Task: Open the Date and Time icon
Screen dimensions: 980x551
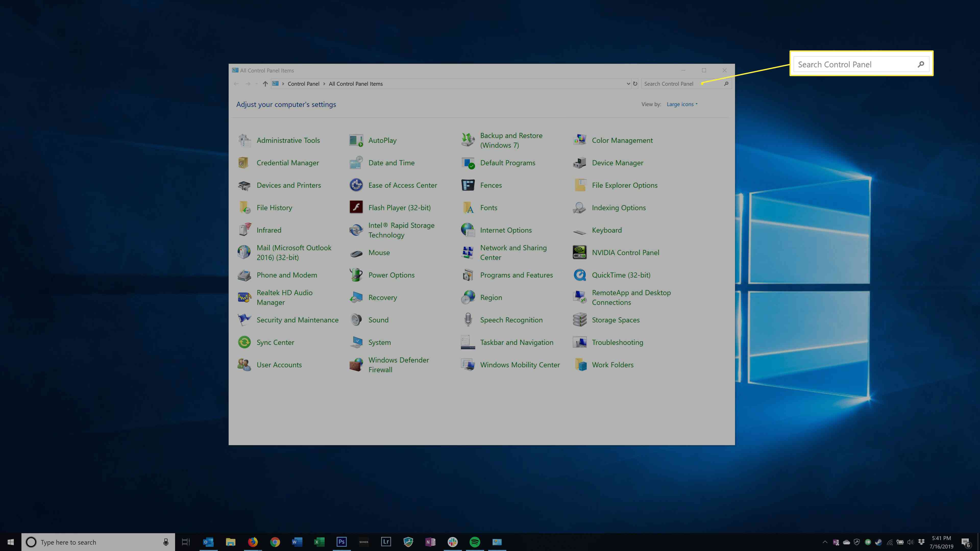Action: tap(356, 163)
